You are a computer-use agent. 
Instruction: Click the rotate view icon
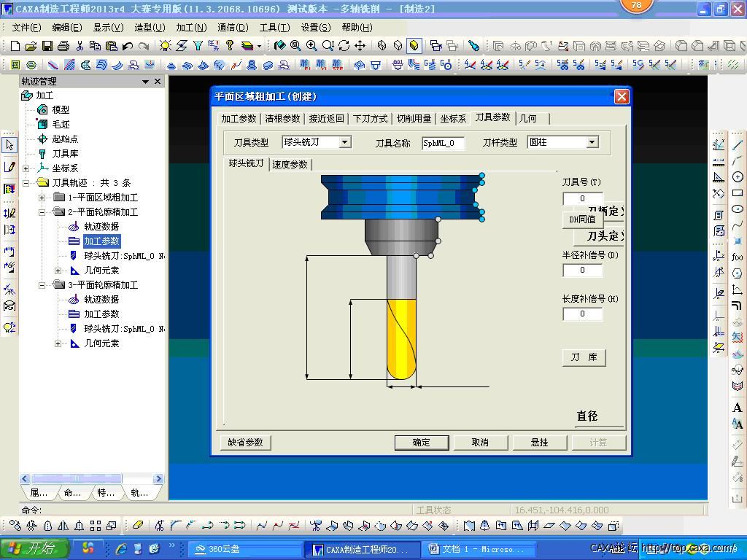[344, 46]
